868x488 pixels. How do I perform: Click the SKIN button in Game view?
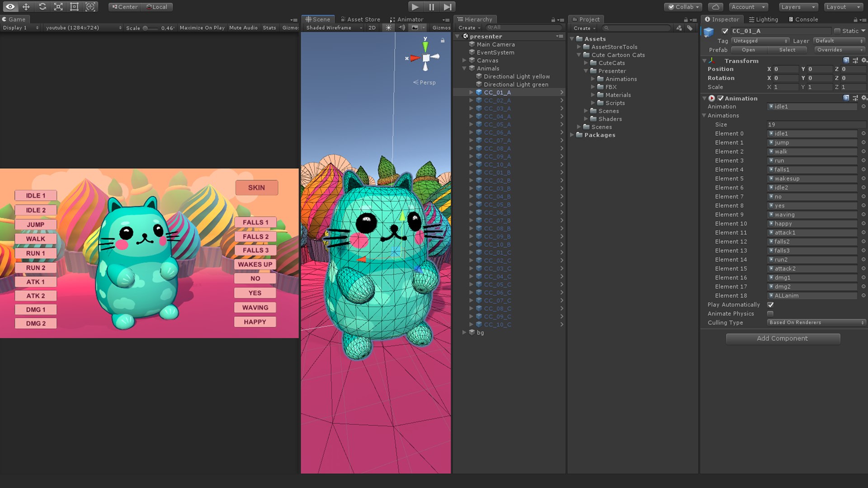tap(256, 188)
